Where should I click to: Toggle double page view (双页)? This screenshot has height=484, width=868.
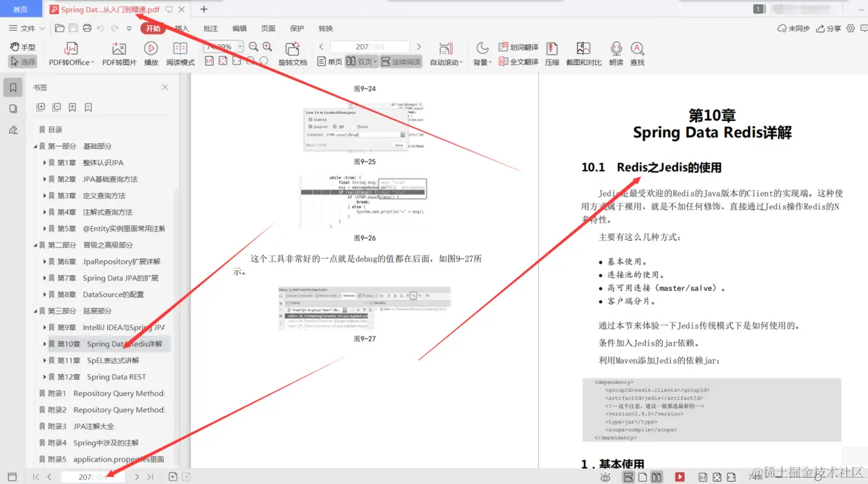click(x=361, y=62)
